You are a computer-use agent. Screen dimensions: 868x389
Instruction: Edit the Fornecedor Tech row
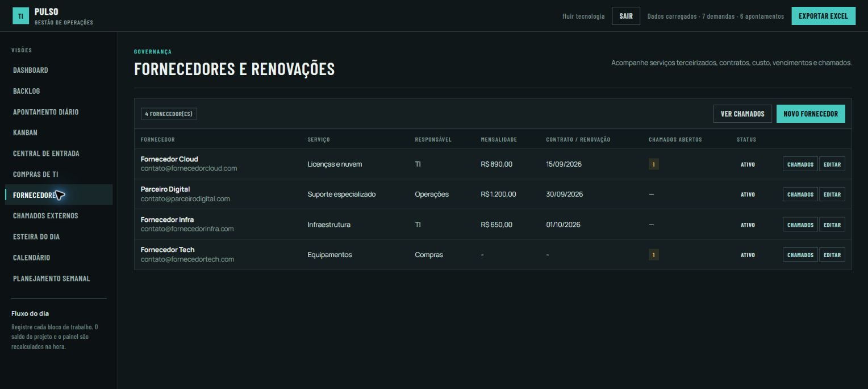click(832, 255)
